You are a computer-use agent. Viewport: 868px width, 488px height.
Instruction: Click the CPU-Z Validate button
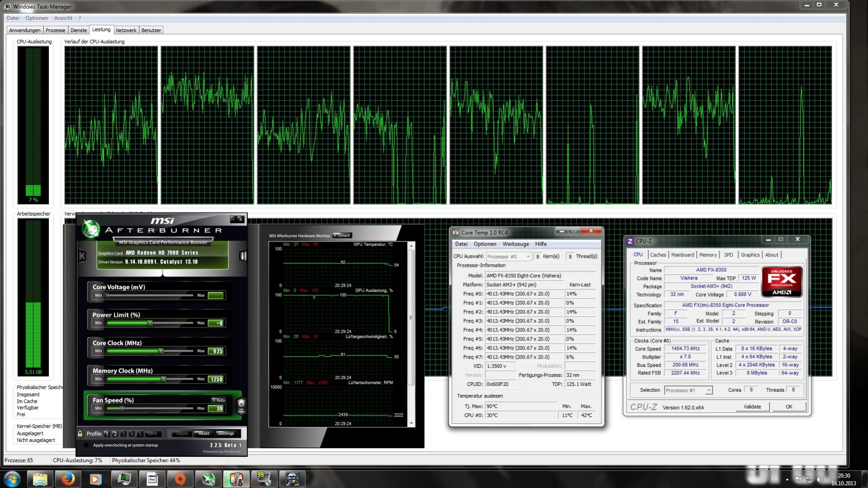(x=752, y=407)
